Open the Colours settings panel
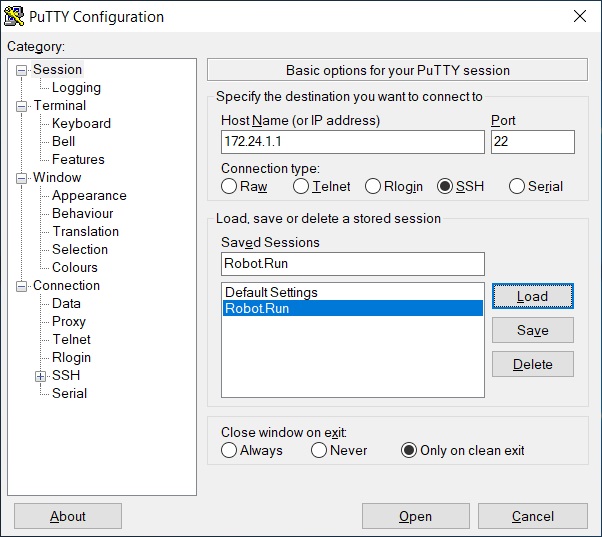This screenshot has height=537, width=602. point(75,267)
